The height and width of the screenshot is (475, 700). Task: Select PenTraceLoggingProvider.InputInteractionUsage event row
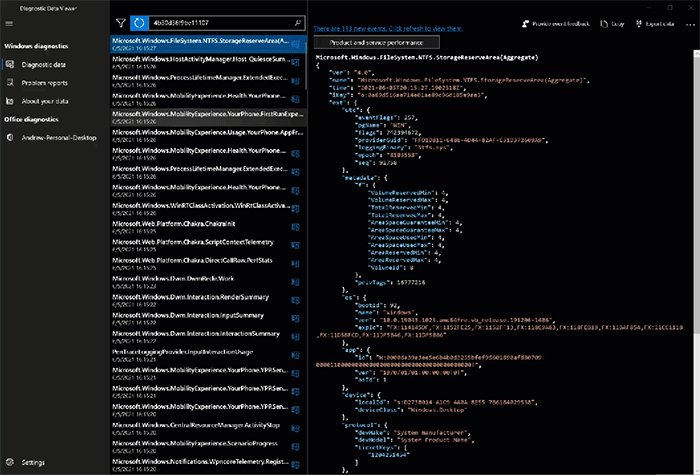pyautogui.click(x=208, y=355)
